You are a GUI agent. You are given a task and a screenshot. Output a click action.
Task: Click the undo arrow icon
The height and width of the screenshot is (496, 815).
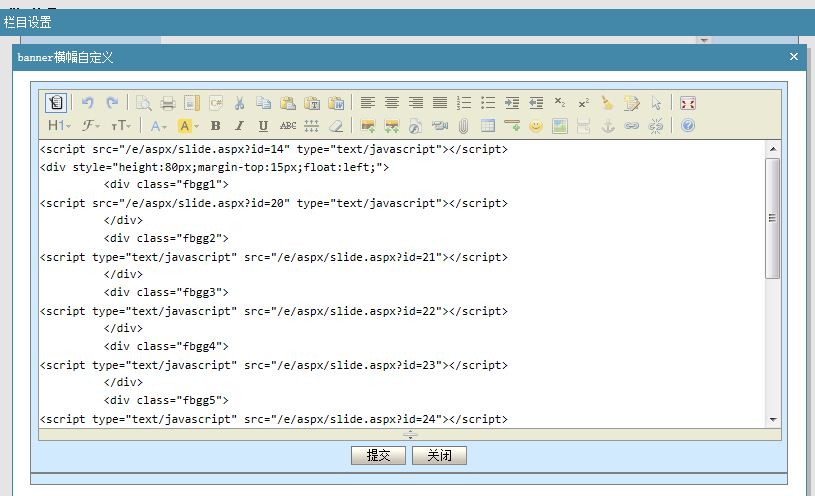click(88, 103)
